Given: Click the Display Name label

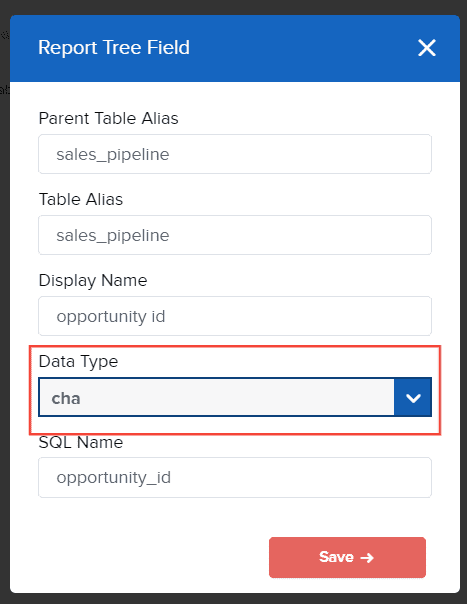Looking at the screenshot, I should tap(93, 280).
